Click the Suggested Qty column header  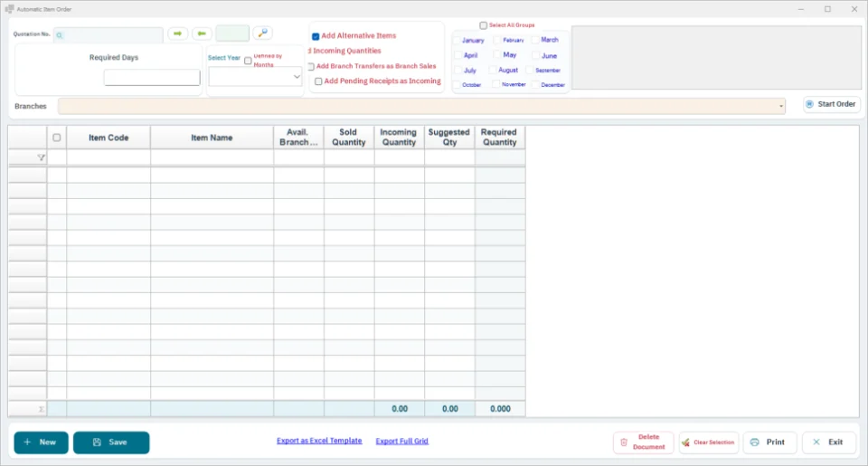449,138
